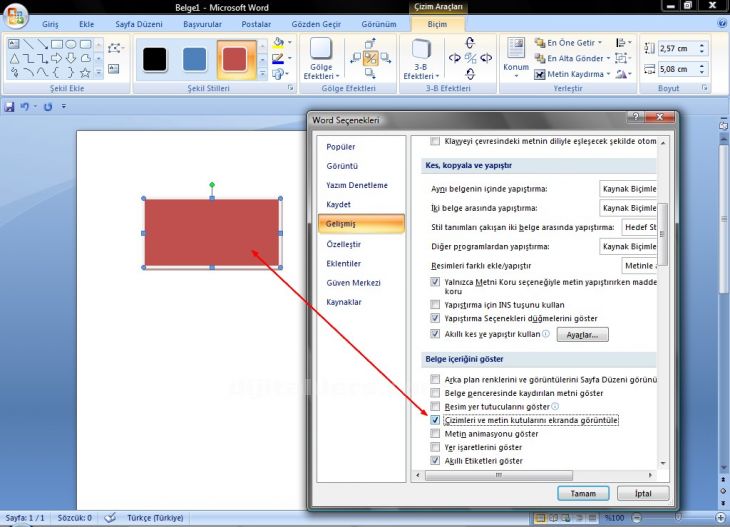Nudge shadow up icon

coord(370,44)
